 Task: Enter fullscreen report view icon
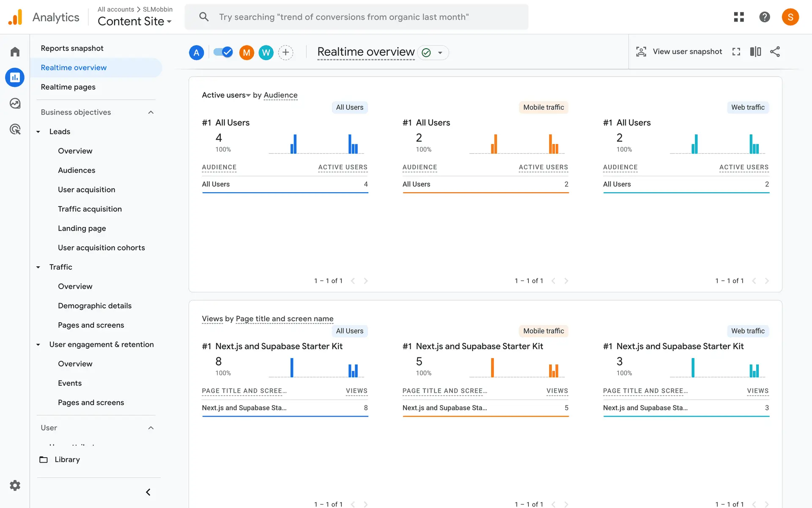[x=736, y=52]
